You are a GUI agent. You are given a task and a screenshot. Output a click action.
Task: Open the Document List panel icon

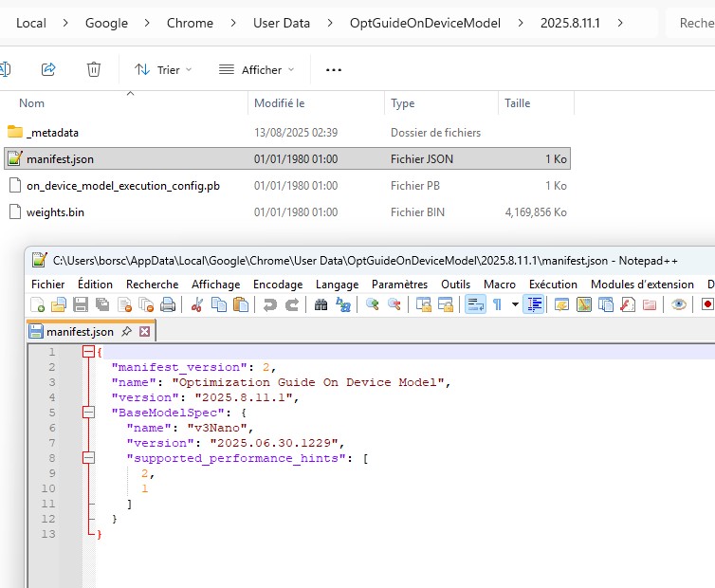pyautogui.click(x=606, y=304)
